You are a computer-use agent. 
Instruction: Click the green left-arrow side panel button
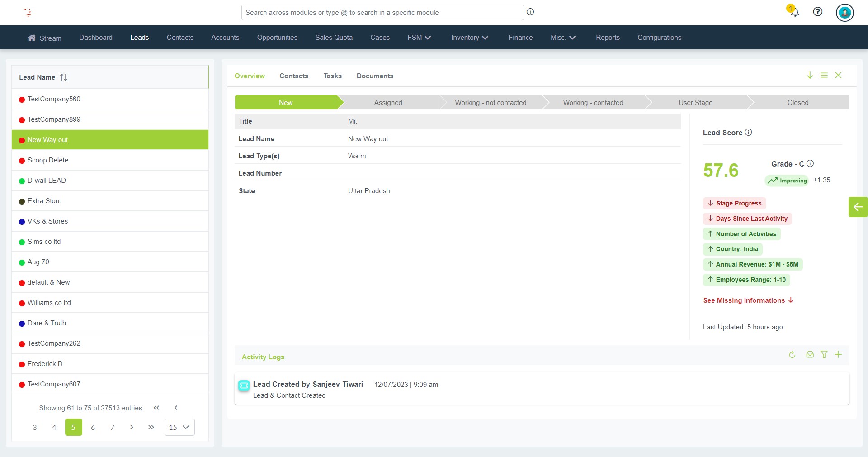[858, 207]
